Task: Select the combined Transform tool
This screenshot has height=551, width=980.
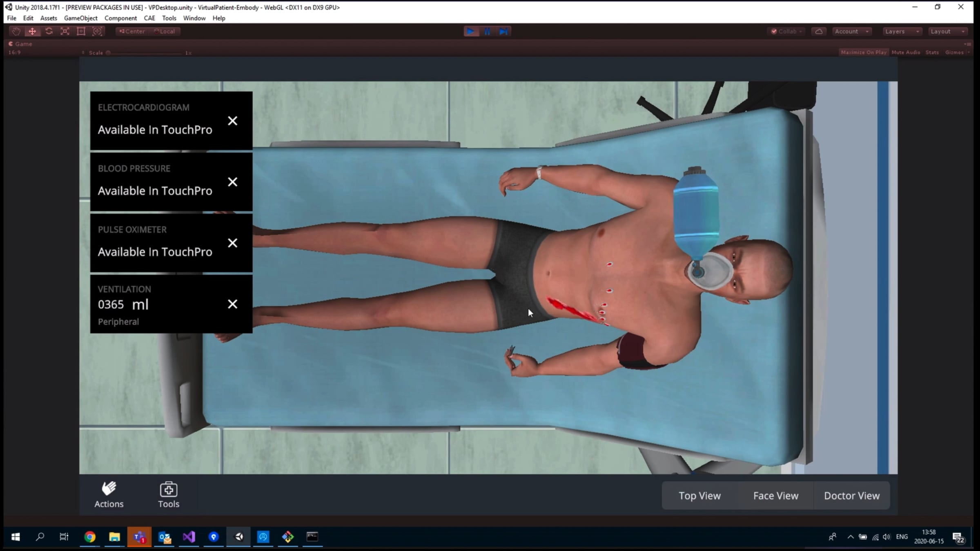Action: point(98,31)
